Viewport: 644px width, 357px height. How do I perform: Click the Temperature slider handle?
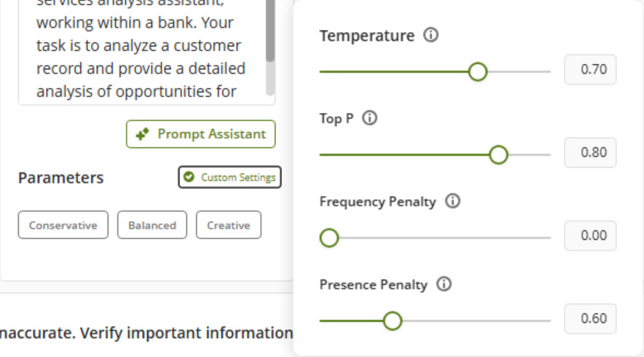coord(478,71)
